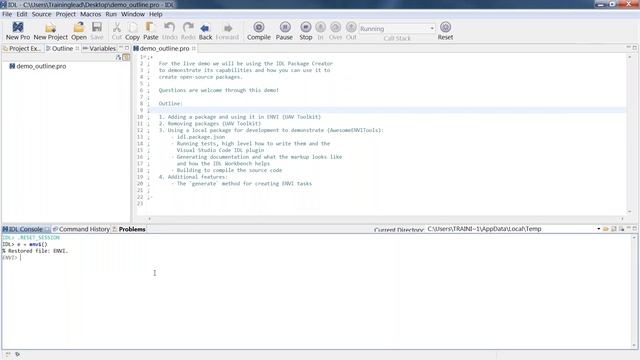Open the File menu
Viewport: 640px width, 360px height.
pos(7,14)
